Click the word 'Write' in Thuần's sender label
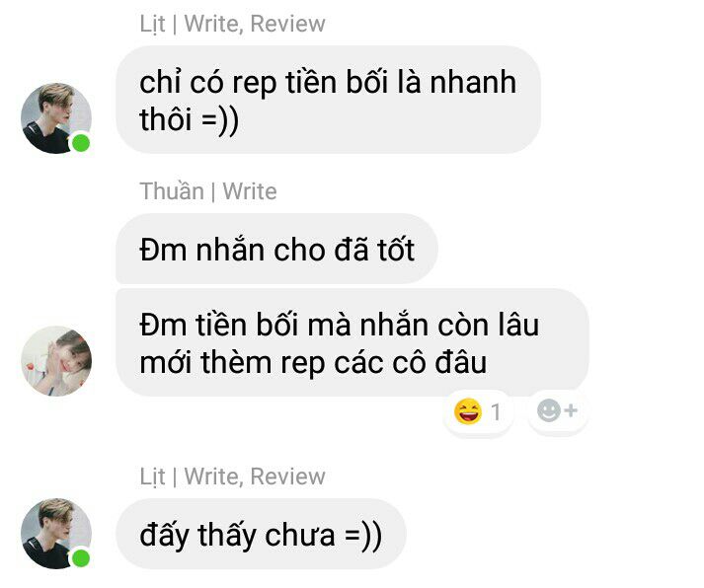This screenshot has height=588, width=704. 250,191
